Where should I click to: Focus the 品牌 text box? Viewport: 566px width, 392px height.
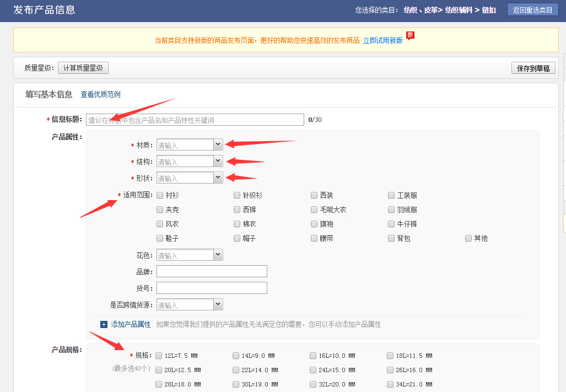tap(212, 271)
